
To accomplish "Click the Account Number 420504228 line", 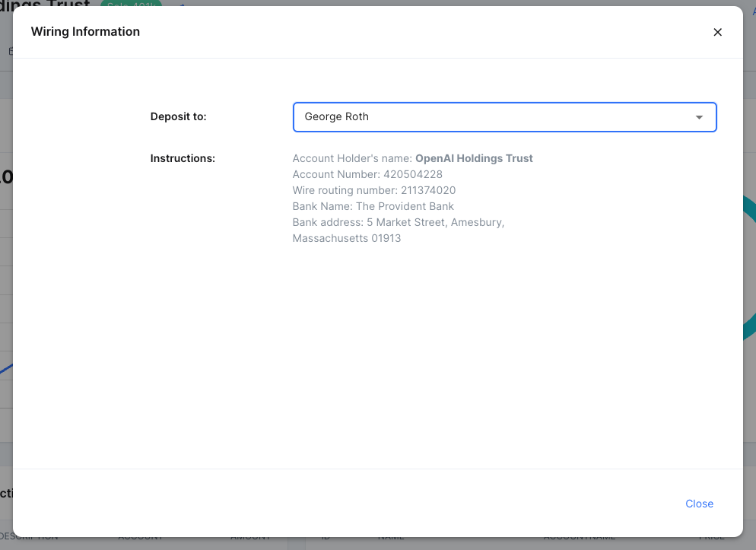I will 367,174.
